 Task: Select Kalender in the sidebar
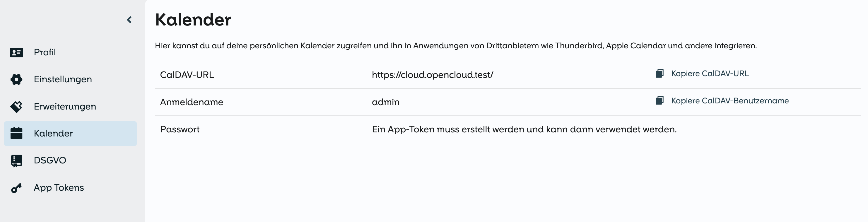(x=53, y=133)
